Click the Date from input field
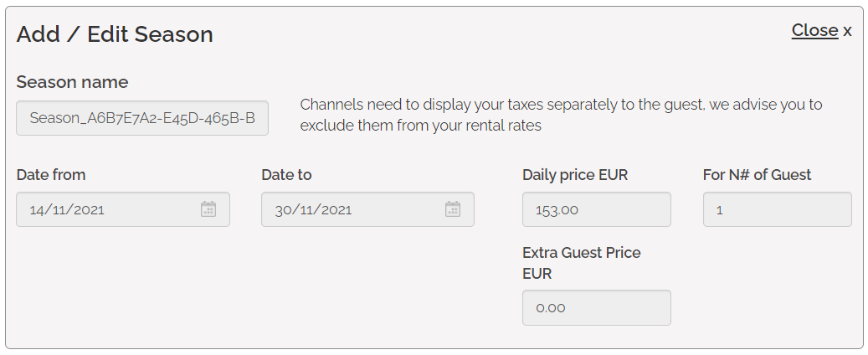 click(x=109, y=209)
